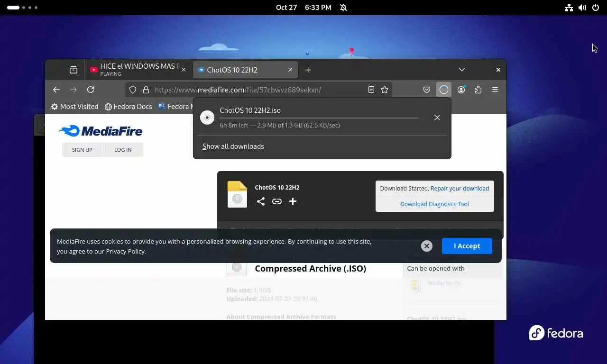This screenshot has height=364, width=607.
Task: Select the ChotOS 10 22H2 tab
Action: click(245, 70)
